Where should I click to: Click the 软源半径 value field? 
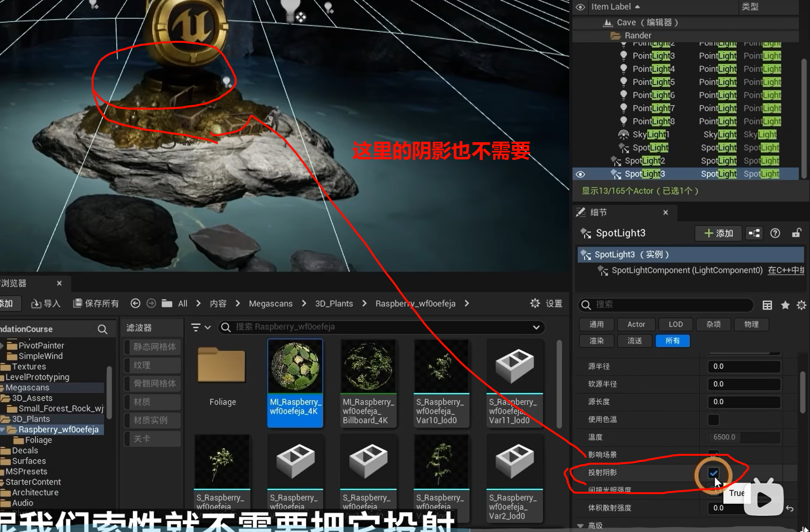744,384
